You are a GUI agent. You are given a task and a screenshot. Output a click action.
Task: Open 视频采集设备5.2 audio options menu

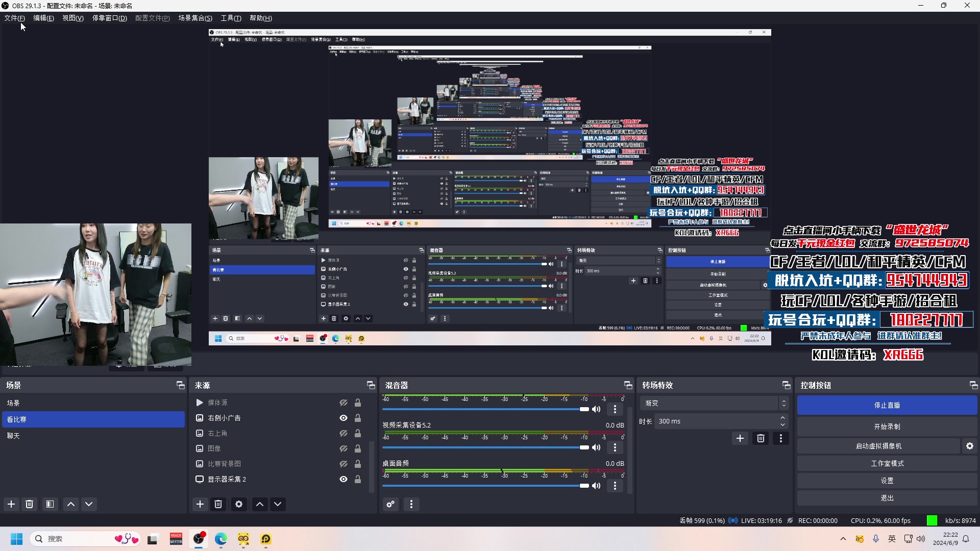[615, 447]
